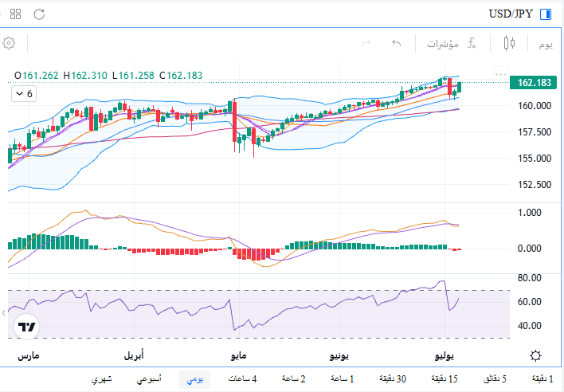564x392 pixels.
Task: Open chart settings gear icon
Action: tap(9, 43)
